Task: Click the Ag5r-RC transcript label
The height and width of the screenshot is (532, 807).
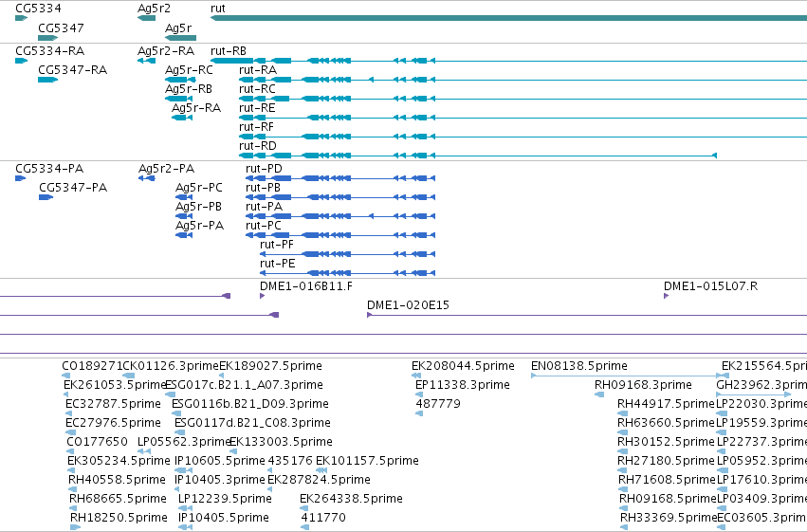Action: [x=189, y=70]
